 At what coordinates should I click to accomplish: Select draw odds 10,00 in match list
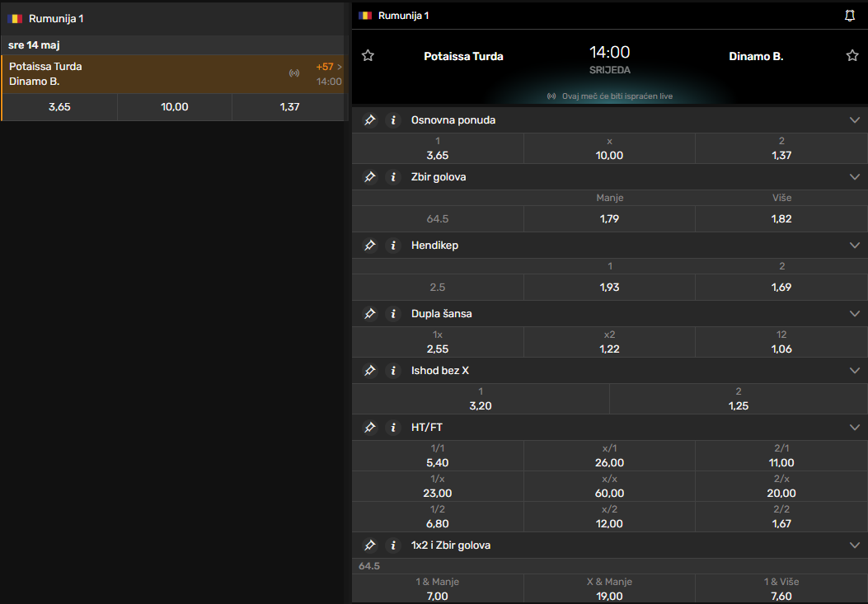click(x=175, y=107)
